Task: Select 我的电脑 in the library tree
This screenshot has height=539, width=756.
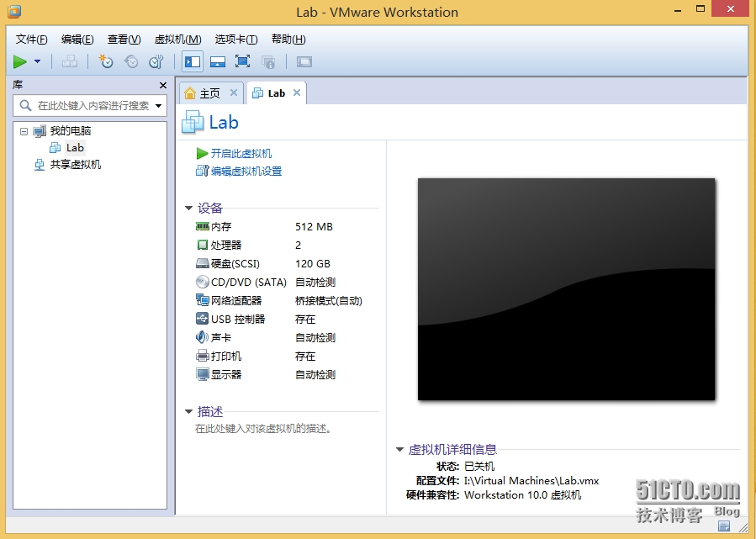Action: [x=71, y=130]
